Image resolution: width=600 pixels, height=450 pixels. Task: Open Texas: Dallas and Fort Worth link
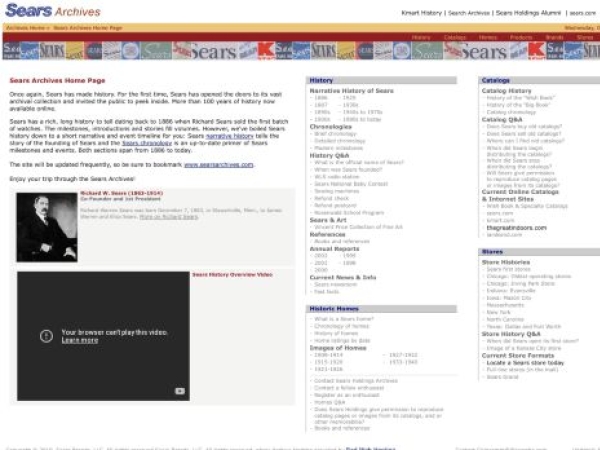coord(524,326)
